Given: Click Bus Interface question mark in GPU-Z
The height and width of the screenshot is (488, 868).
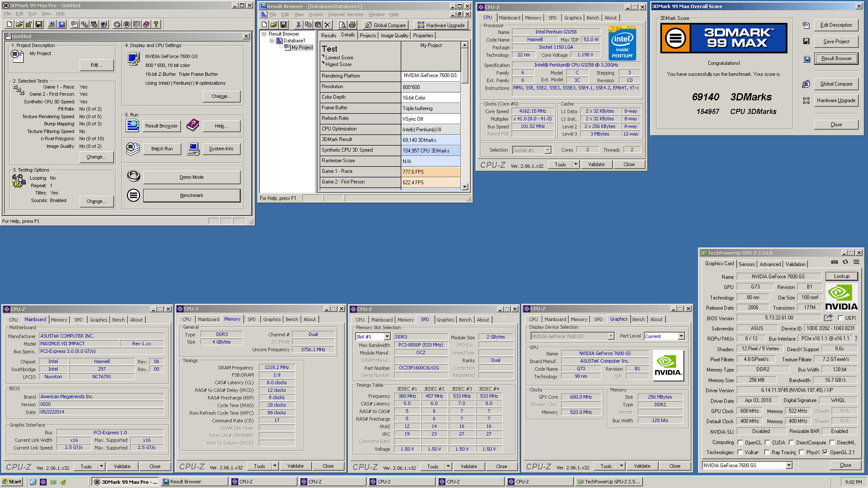Looking at the screenshot, I should point(856,338).
